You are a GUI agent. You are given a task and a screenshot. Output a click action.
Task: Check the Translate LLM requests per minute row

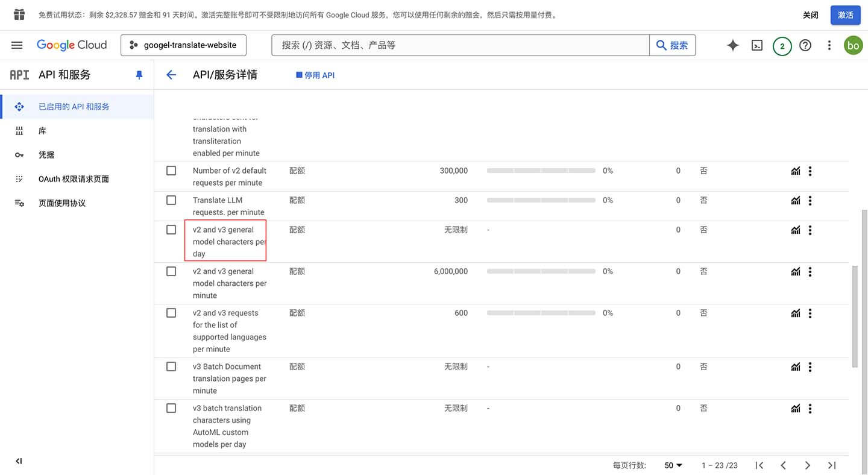click(x=171, y=200)
